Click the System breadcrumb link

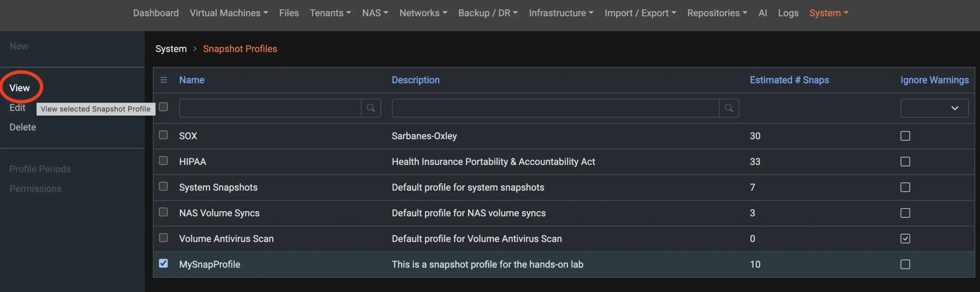pyautogui.click(x=171, y=49)
